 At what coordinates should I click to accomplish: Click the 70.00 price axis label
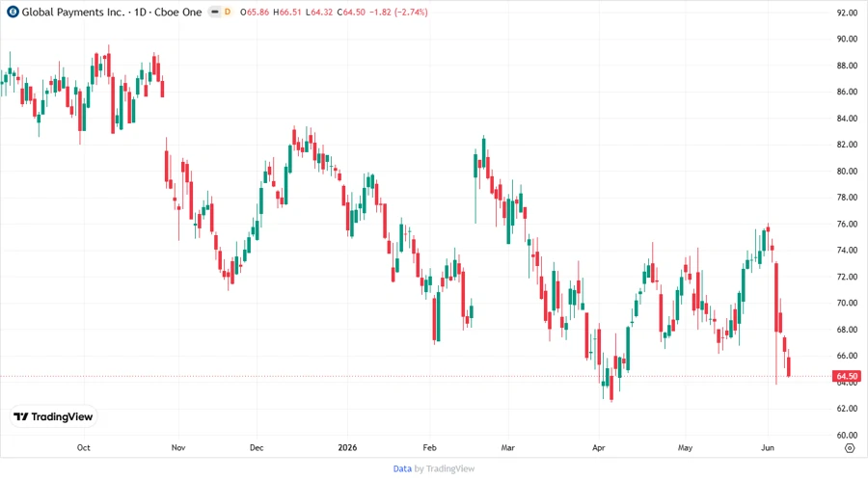[847, 303]
